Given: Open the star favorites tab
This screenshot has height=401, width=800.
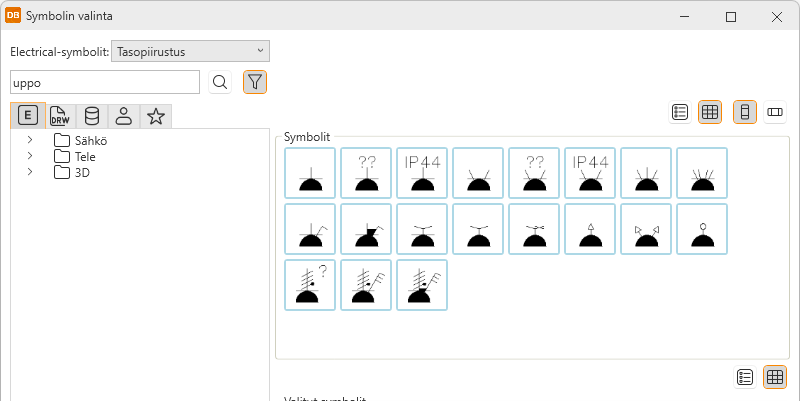Looking at the screenshot, I should [156, 116].
